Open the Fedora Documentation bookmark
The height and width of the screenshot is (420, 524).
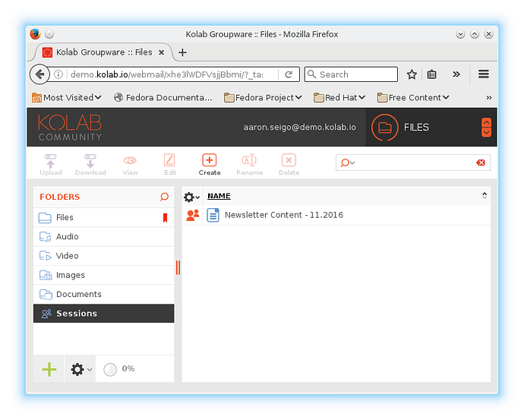tap(163, 97)
